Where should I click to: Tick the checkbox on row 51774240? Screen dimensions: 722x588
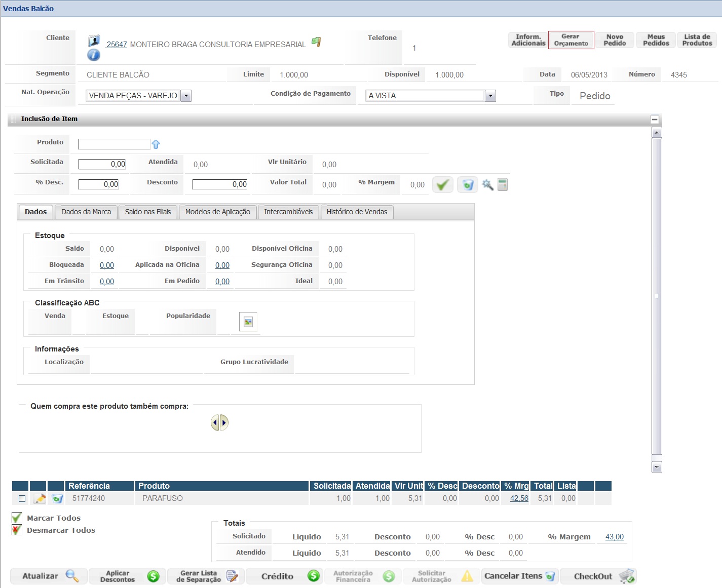coord(22,499)
